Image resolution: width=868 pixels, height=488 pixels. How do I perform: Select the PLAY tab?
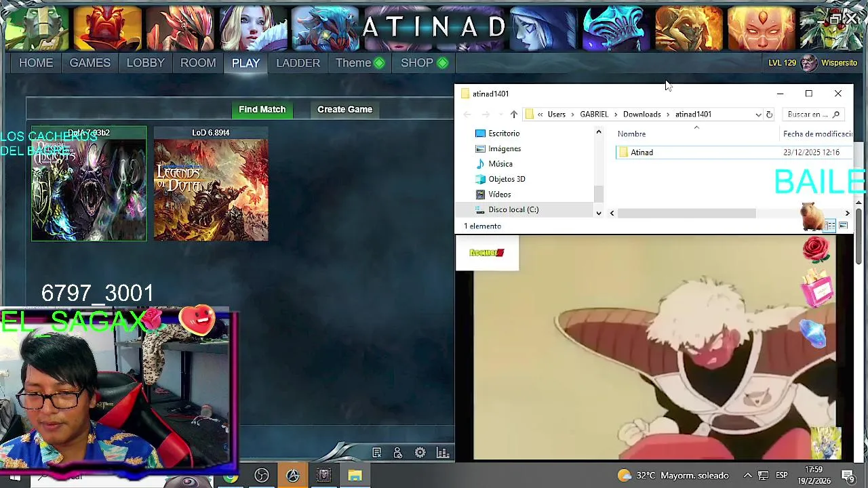coord(245,62)
